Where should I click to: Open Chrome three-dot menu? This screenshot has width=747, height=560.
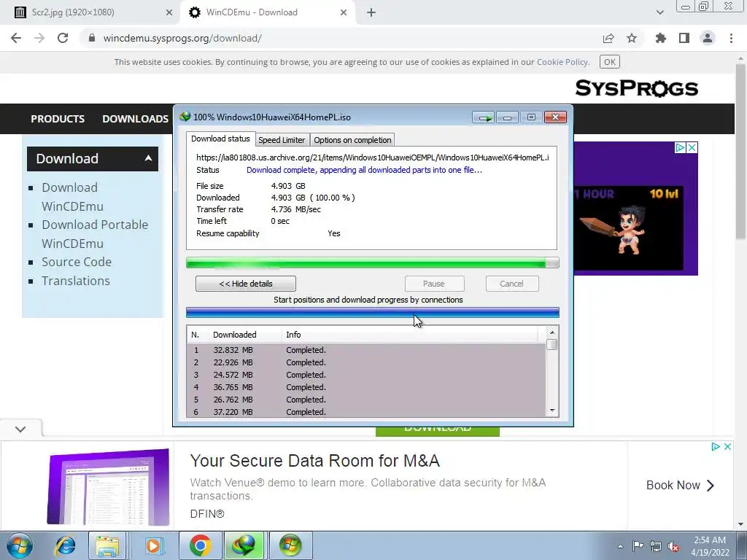[731, 38]
